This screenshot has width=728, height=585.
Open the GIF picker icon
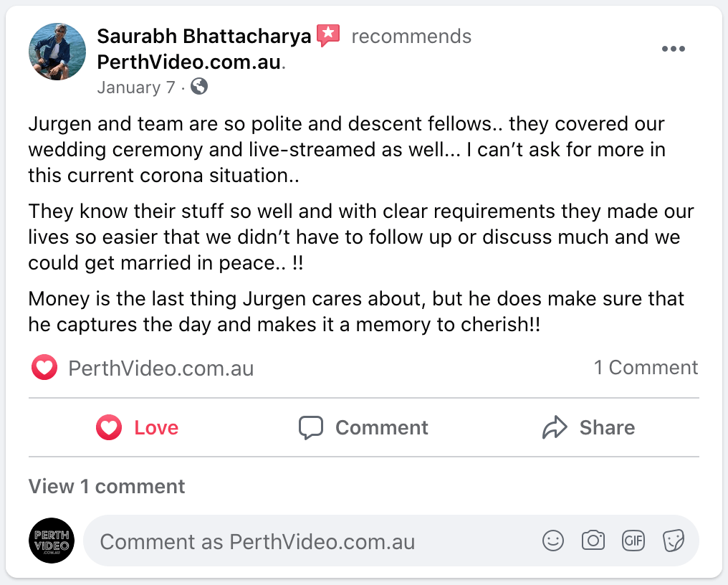pyautogui.click(x=633, y=541)
